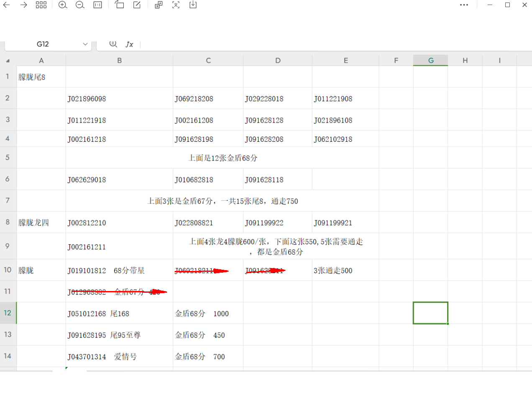Image resolution: width=532 pixels, height=396 pixels.
Task: Open the image edit tool
Action: pyautogui.click(x=137, y=5)
